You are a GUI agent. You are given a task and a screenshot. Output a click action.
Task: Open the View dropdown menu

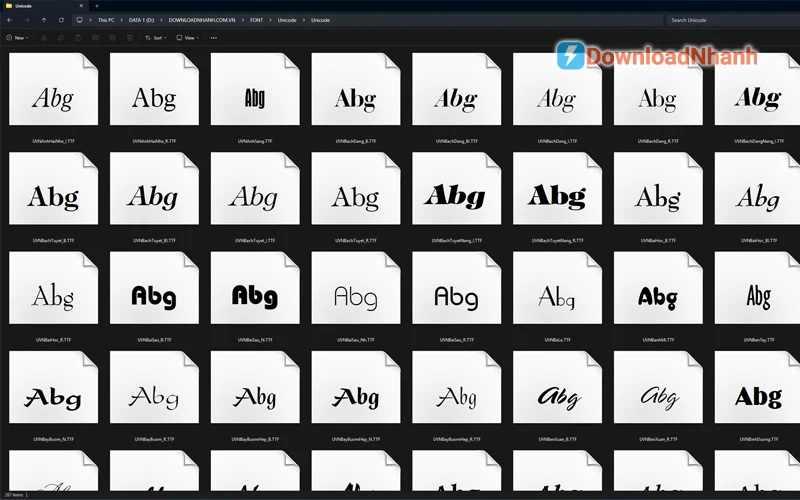187,38
